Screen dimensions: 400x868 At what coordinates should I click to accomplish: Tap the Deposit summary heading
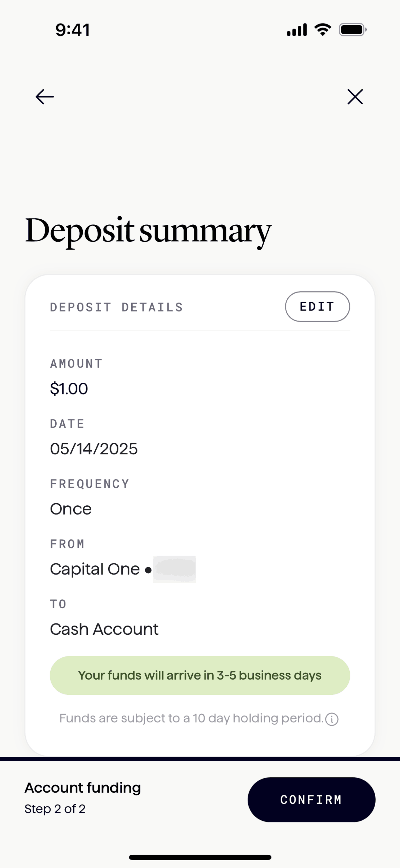tap(148, 231)
